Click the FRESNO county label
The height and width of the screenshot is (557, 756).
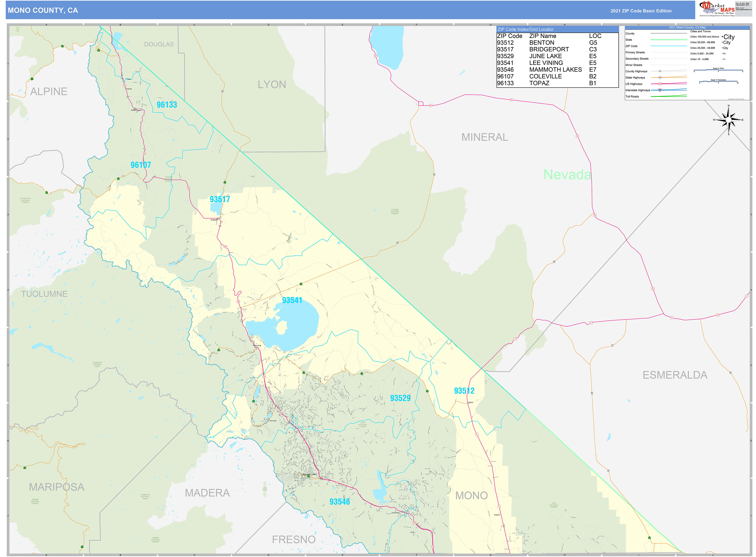[294, 540]
